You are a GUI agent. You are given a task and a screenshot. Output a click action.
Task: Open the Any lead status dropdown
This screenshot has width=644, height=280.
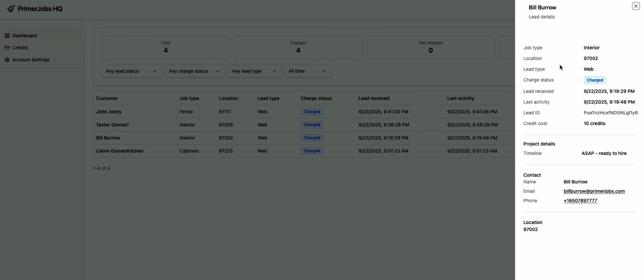click(131, 71)
